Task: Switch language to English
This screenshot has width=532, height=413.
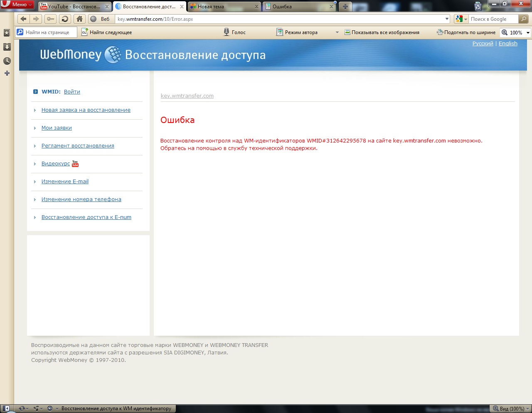Action: (x=508, y=44)
